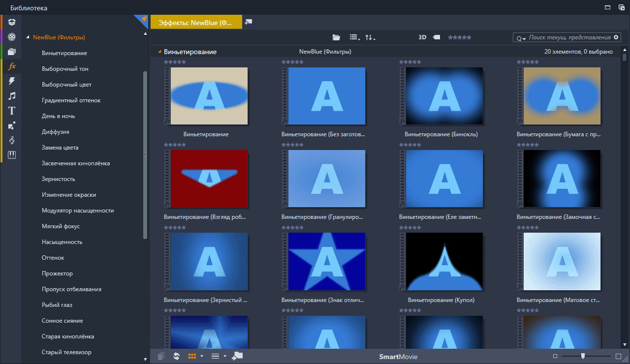Collapse the NewBlue (Фильтры) tree node

tap(28, 37)
